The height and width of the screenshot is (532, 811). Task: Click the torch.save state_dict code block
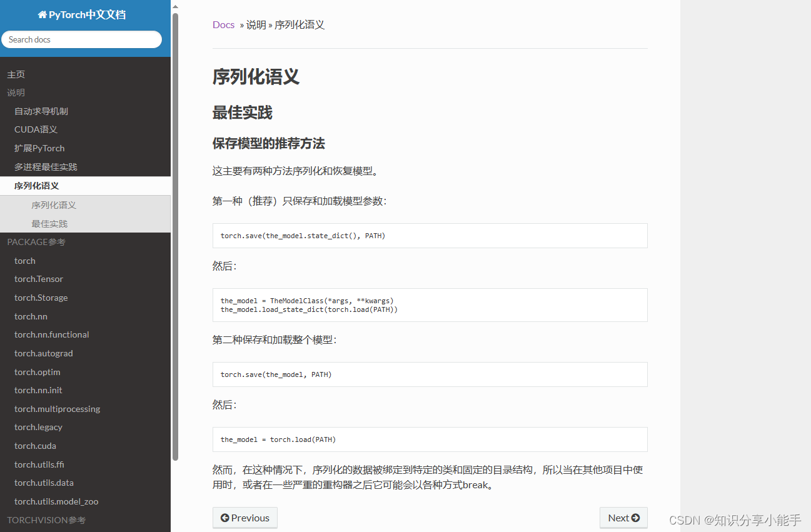point(430,236)
